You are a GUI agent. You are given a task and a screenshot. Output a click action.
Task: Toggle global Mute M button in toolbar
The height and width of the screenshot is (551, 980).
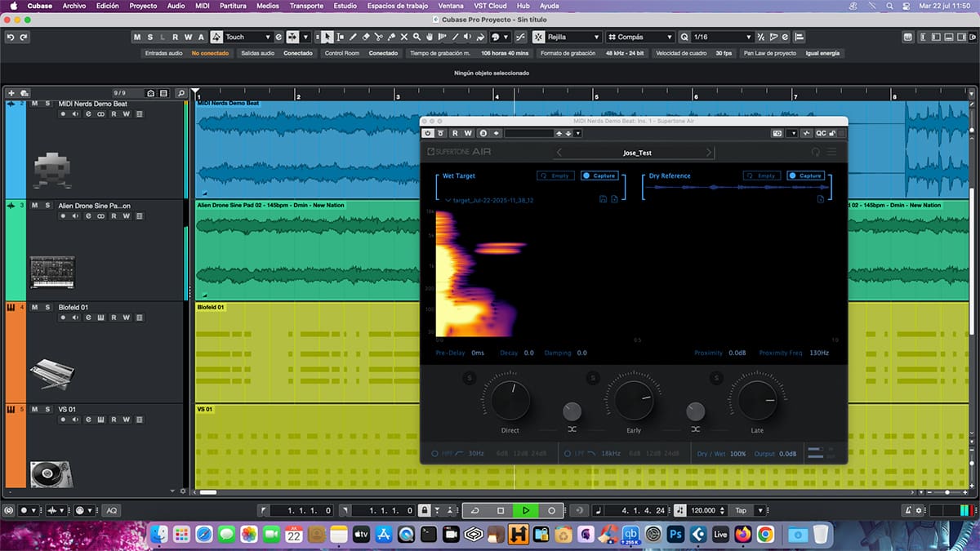pos(137,37)
